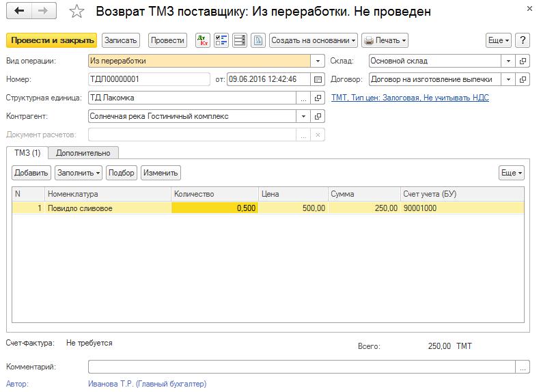Open comment editor via ellipsis button

click(523, 367)
